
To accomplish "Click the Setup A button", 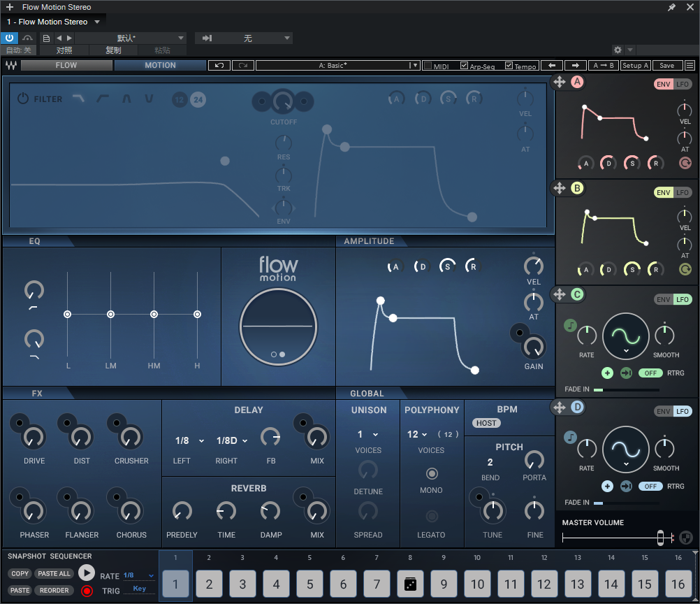I will tap(636, 65).
